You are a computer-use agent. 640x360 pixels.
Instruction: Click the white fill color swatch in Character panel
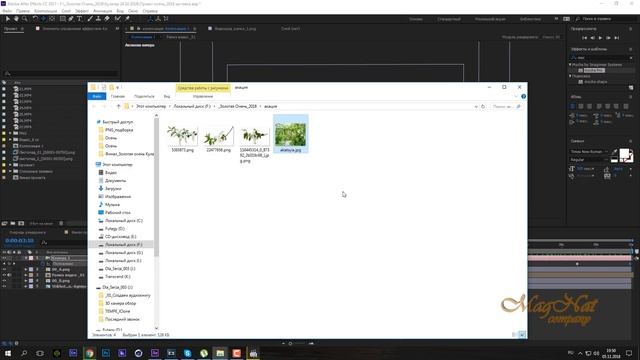tap(624, 154)
